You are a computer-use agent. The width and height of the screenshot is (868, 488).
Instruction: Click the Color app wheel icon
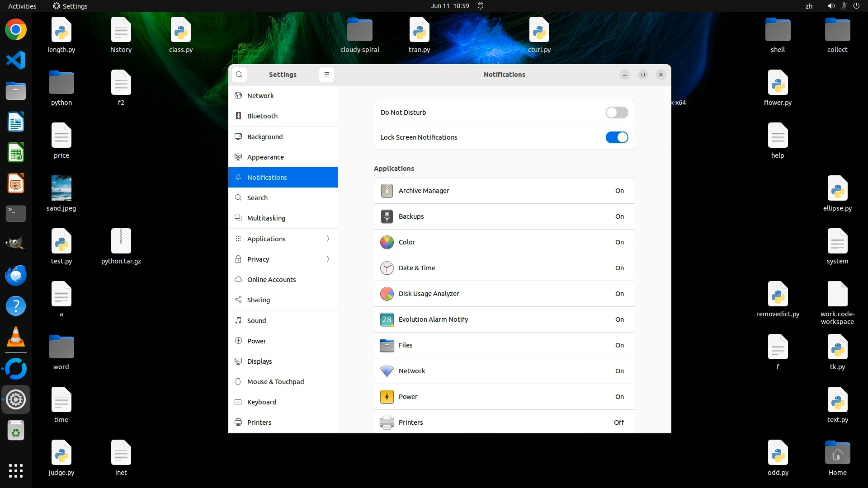coord(387,242)
